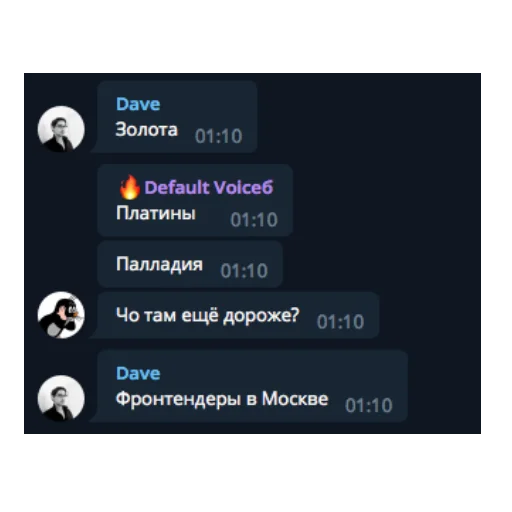Open Dave's avatar beside Фронтендеры message
Viewport: 512px width, 512px height.
pyautogui.click(x=61, y=399)
